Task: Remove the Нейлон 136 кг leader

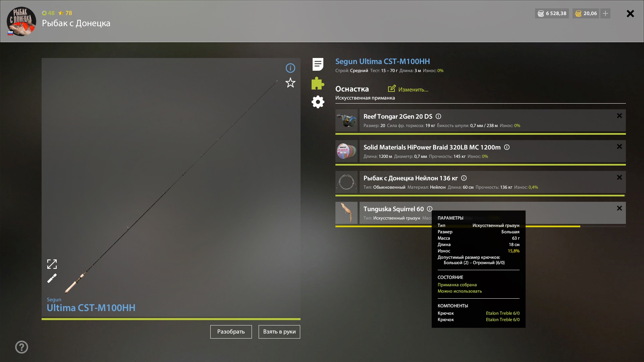Action: 620,177
